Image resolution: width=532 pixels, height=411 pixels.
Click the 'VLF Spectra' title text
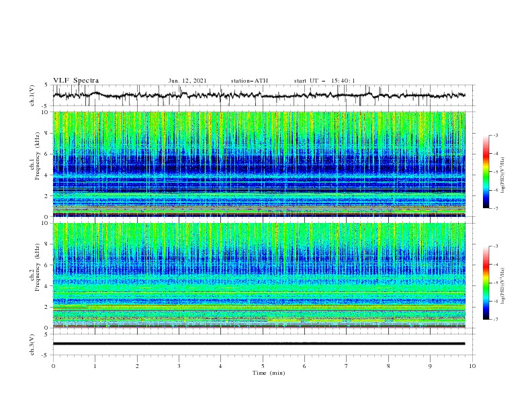[x=76, y=81]
